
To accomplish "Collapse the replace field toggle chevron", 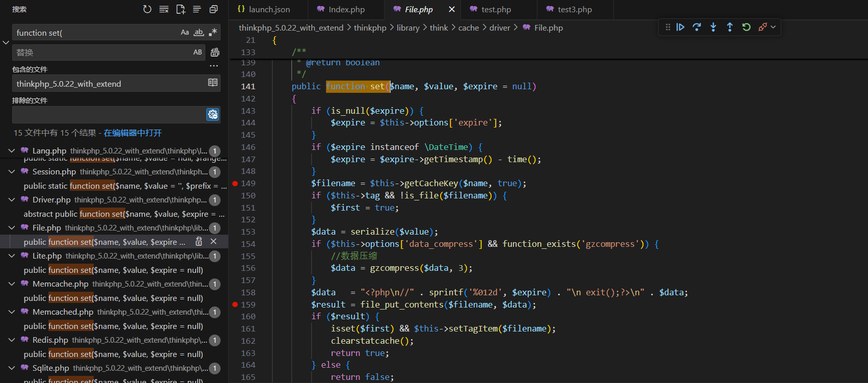I will tap(6, 42).
